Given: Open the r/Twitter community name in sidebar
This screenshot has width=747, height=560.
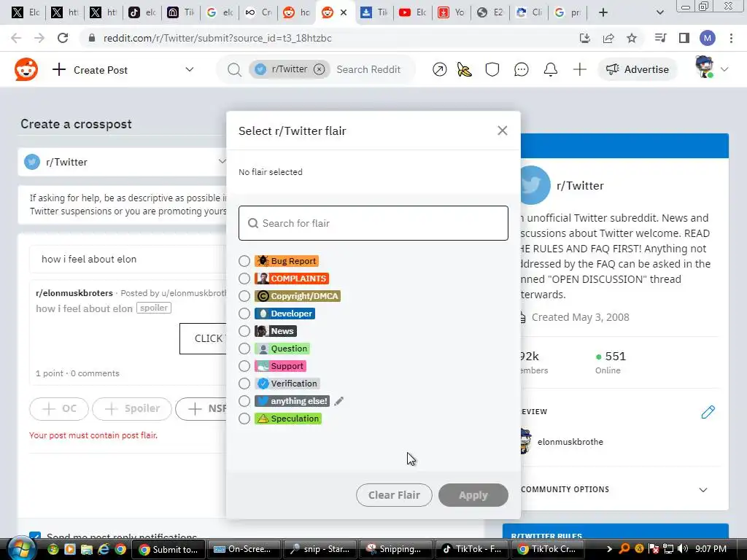Looking at the screenshot, I should [x=580, y=186].
